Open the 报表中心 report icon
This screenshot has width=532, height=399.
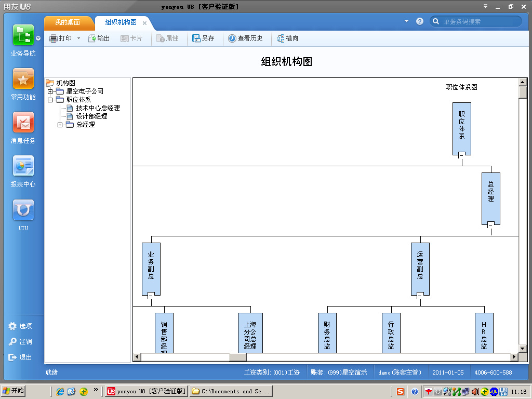click(23, 166)
